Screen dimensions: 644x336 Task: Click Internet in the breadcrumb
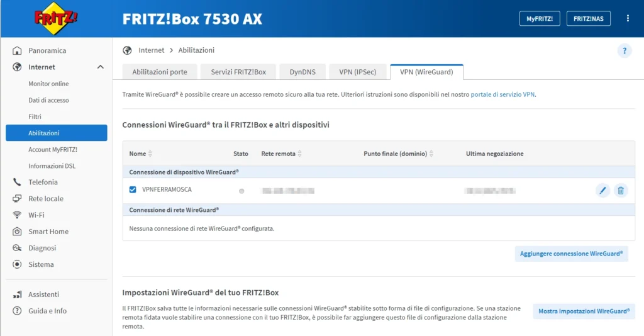click(x=151, y=50)
